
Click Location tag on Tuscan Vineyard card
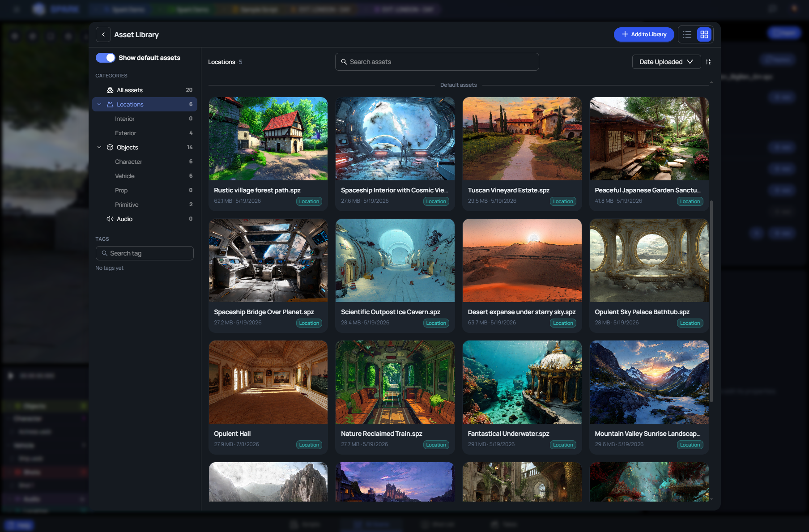coord(563,201)
